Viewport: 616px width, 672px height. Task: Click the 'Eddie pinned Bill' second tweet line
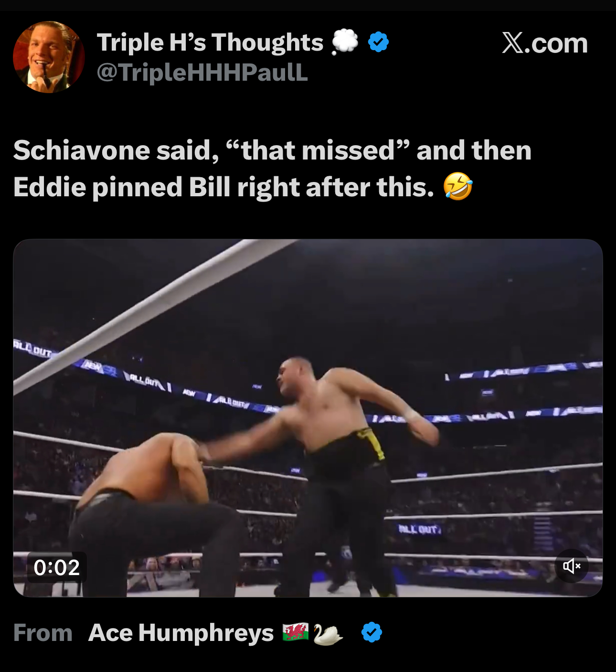(x=223, y=187)
